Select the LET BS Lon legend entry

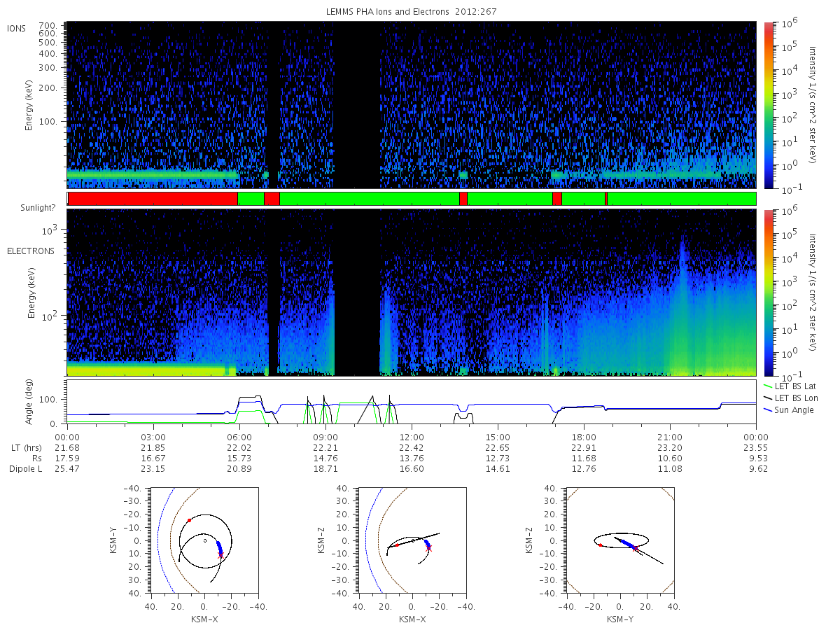pos(790,398)
